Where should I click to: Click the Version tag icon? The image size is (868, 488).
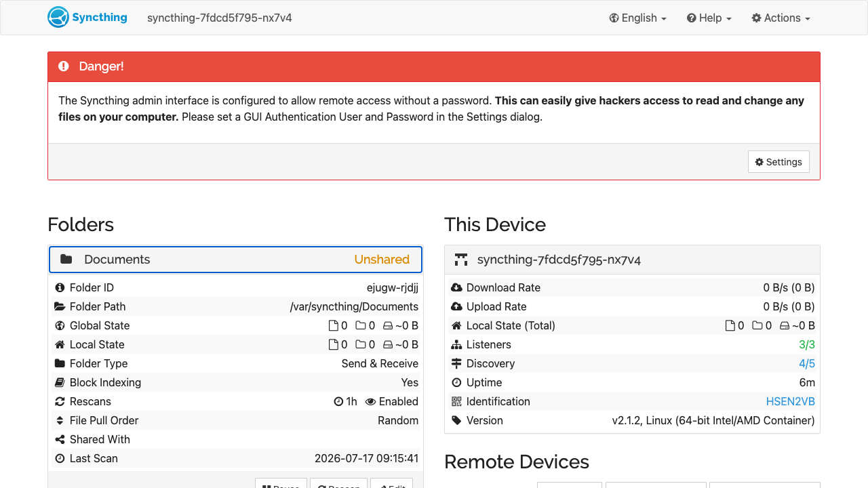point(456,420)
